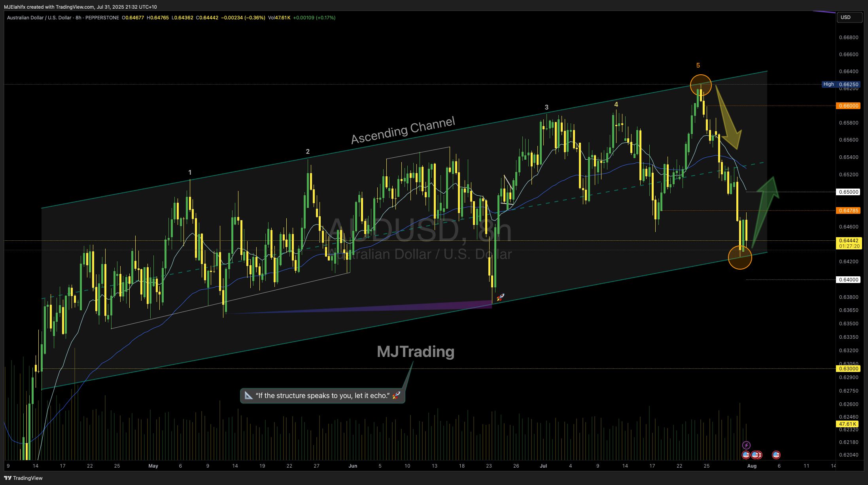Click the TradingView logo in the footer
Viewport: 868px width, 485px height.
tap(23, 478)
